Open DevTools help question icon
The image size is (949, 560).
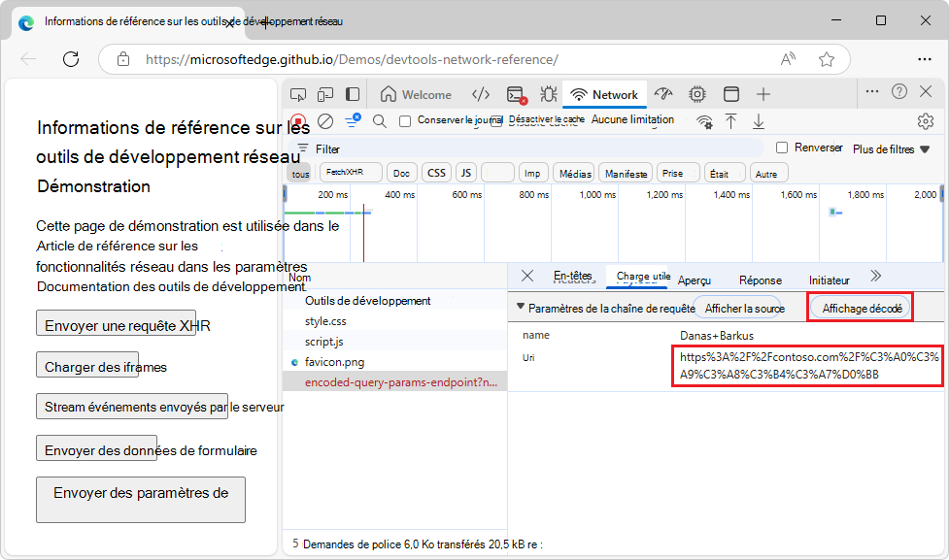click(x=899, y=91)
